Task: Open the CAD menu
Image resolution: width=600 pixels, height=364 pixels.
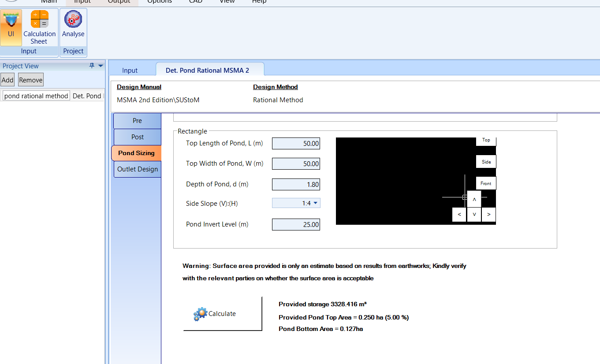Action: tap(195, 2)
